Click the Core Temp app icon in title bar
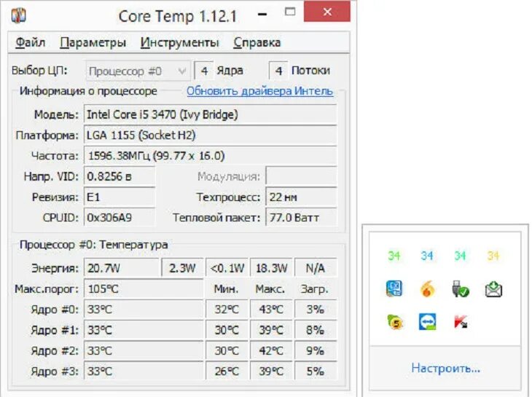The image size is (532, 397). pyautogui.click(x=18, y=15)
